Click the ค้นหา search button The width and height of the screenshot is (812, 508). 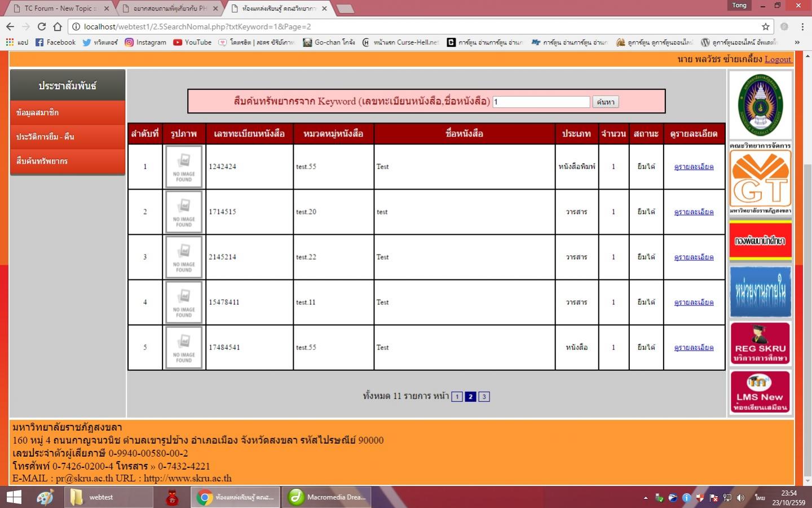pos(605,102)
